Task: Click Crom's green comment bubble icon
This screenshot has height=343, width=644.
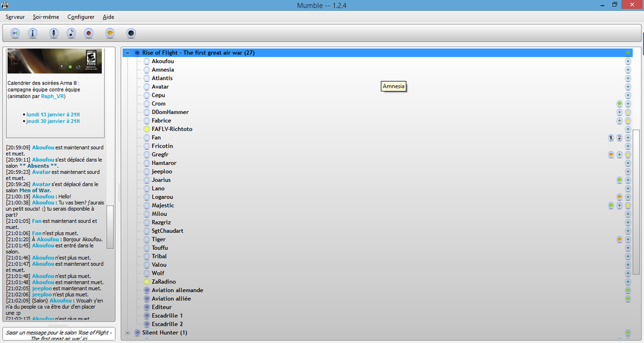Action: [x=620, y=104]
